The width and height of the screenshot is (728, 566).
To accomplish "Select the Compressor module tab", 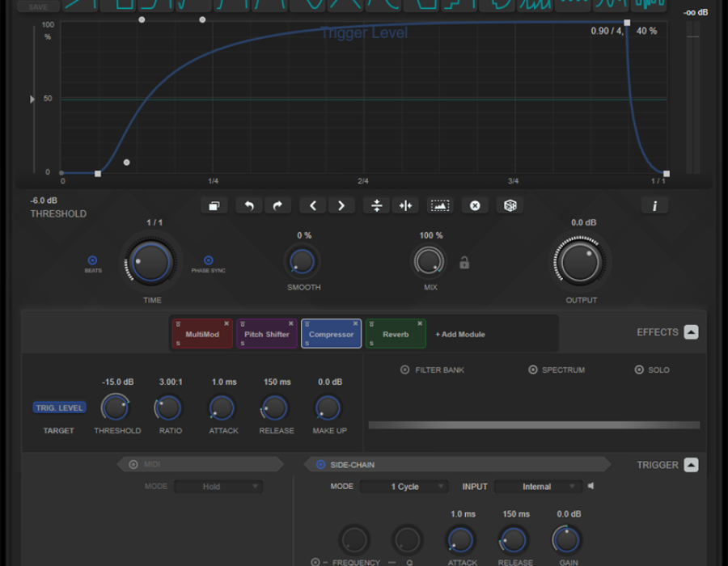I will [332, 334].
